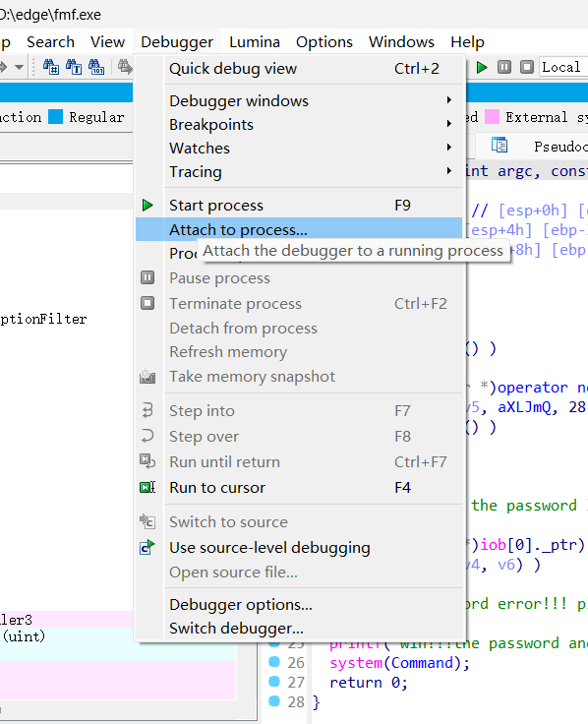Image resolution: width=588 pixels, height=724 pixels.
Task: Click binoculars binary search icon
Action: click(x=96, y=68)
